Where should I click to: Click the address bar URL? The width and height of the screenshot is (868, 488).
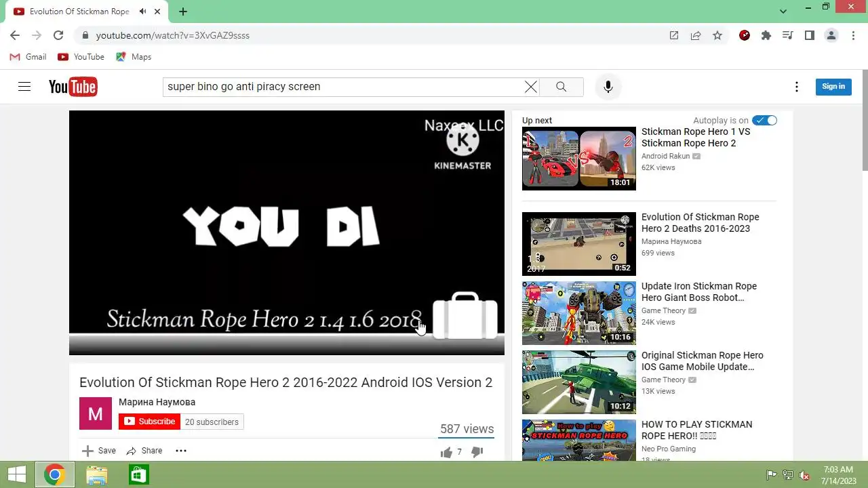[173, 35]
